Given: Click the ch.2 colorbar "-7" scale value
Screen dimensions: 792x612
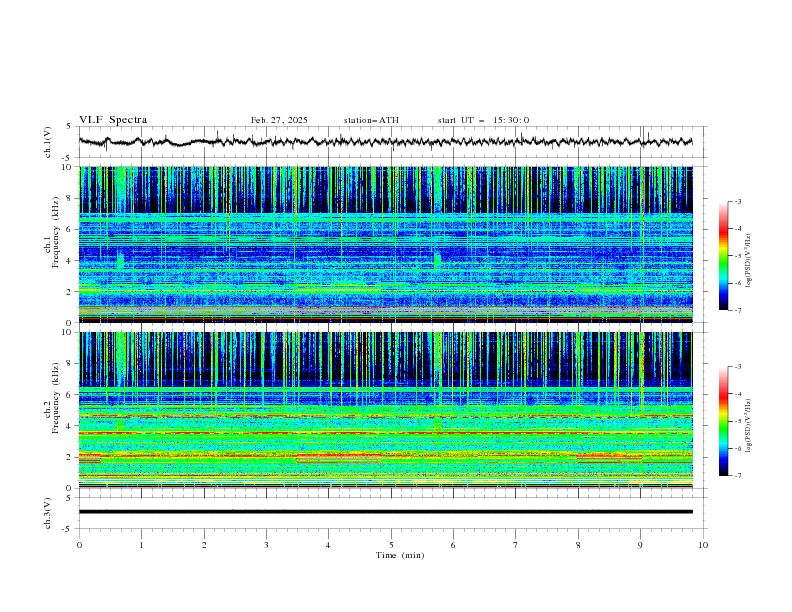Looking at the screenshot, I should [x=738, y=476].
